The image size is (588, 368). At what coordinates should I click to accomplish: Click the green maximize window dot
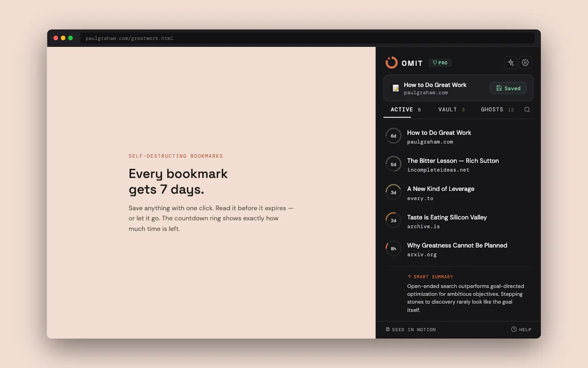(x=71, y=38)
